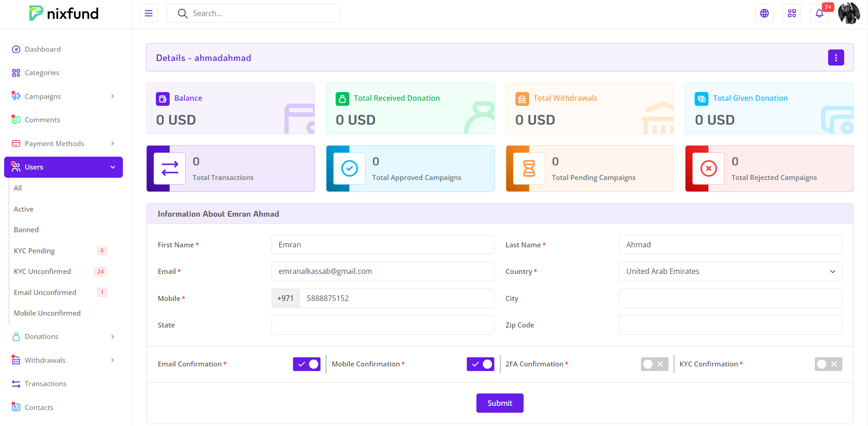Click the Total Rejected Campaigns icon
This screenshot has width=868, height=426.
coord(708,169)
